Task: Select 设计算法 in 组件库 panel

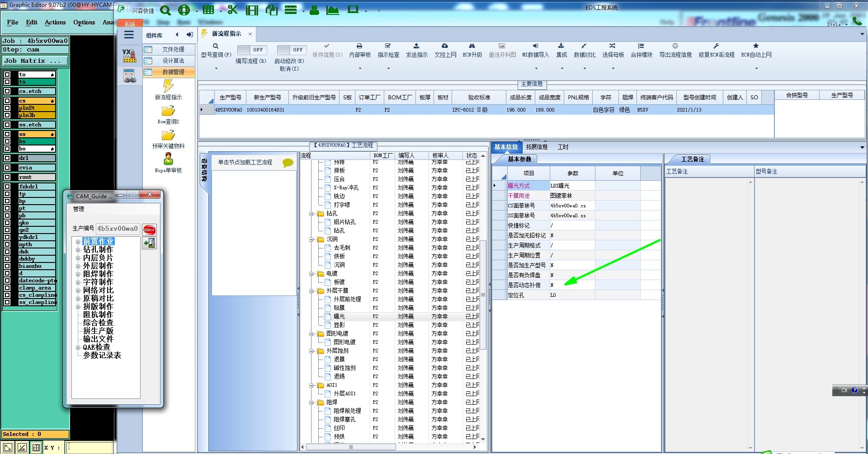Action: click(x=169, y=61)
